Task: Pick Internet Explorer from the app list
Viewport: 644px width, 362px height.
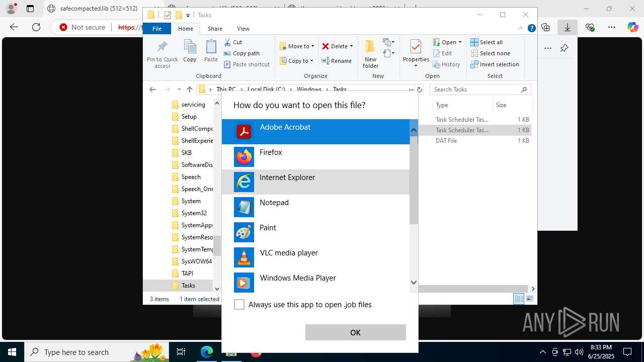Action: [x=315, y=182]
